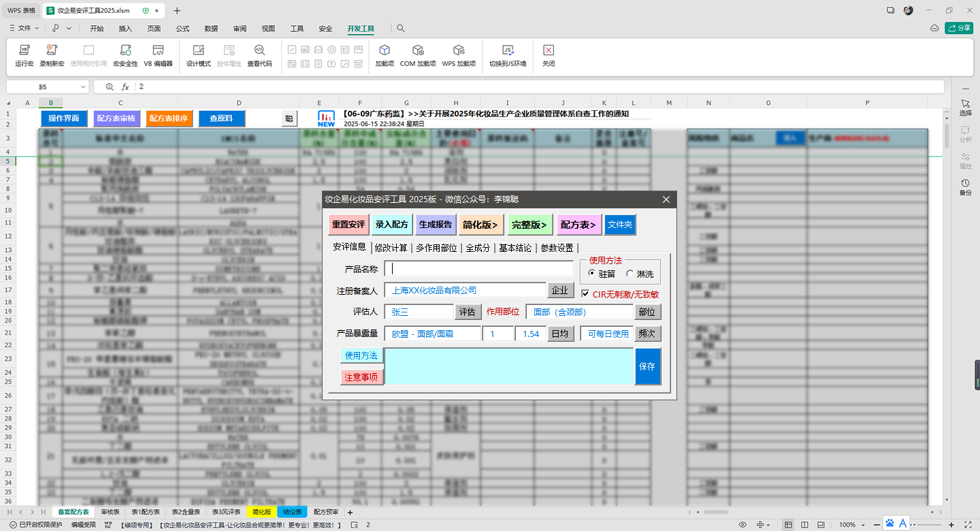Image resolution: width=980 pixels, height=531 pixels.
Task: Click the zoom magnifier in formula bar
Action: click(110, 87)
